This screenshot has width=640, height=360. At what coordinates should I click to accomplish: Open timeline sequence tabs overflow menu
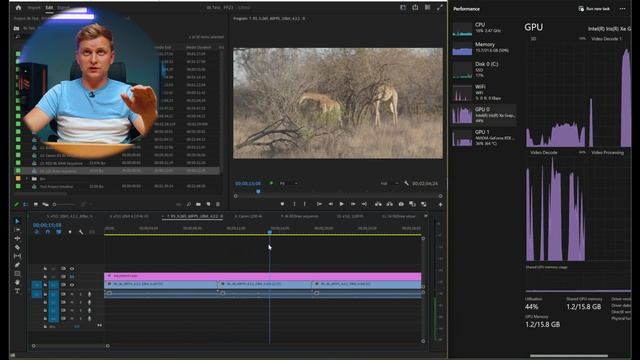pyautogui.click(x=426, y=216)
